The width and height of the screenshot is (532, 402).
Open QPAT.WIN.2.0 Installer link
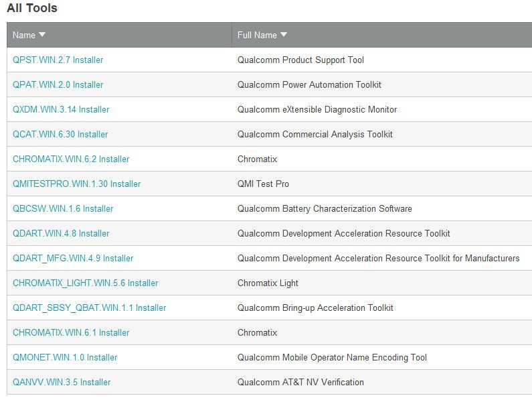pyautogui.click(x=58, y=84)
